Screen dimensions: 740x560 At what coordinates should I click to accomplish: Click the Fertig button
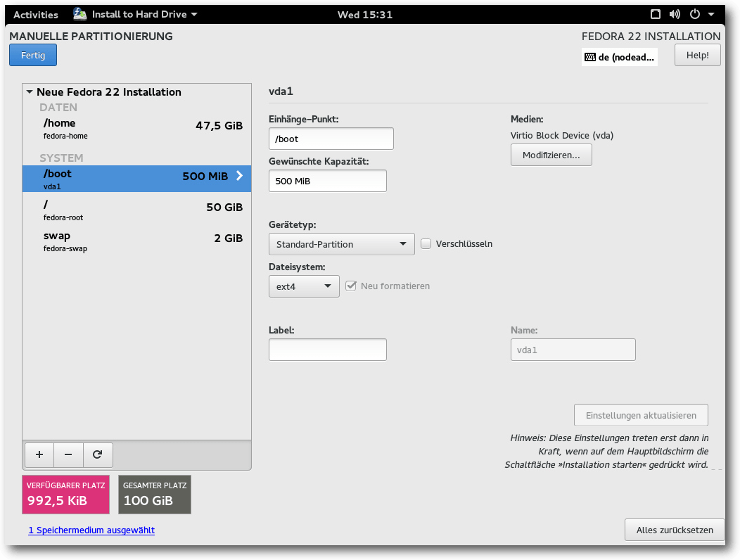click(x=33, y=55)
